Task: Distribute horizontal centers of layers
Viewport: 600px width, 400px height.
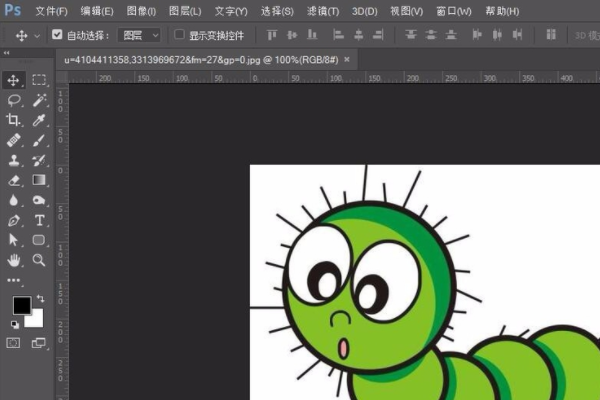Action: click(497, 35)
